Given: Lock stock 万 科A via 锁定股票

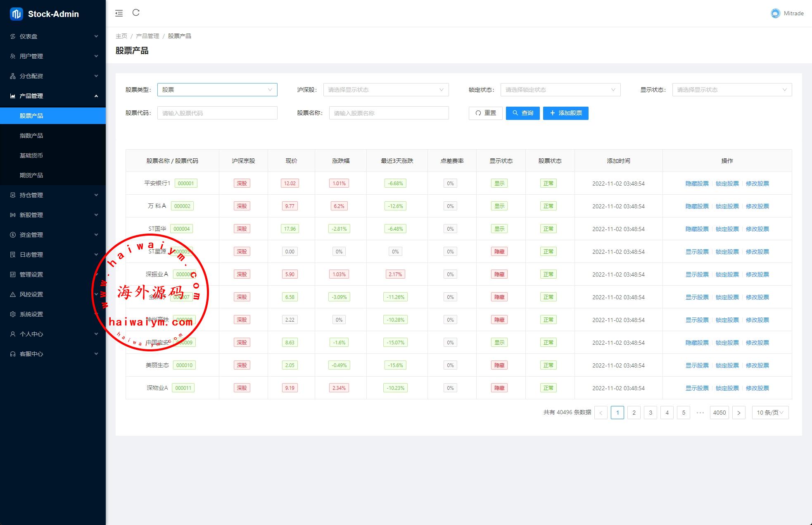Looking at the screenshot, I should (x=727, y=206).
